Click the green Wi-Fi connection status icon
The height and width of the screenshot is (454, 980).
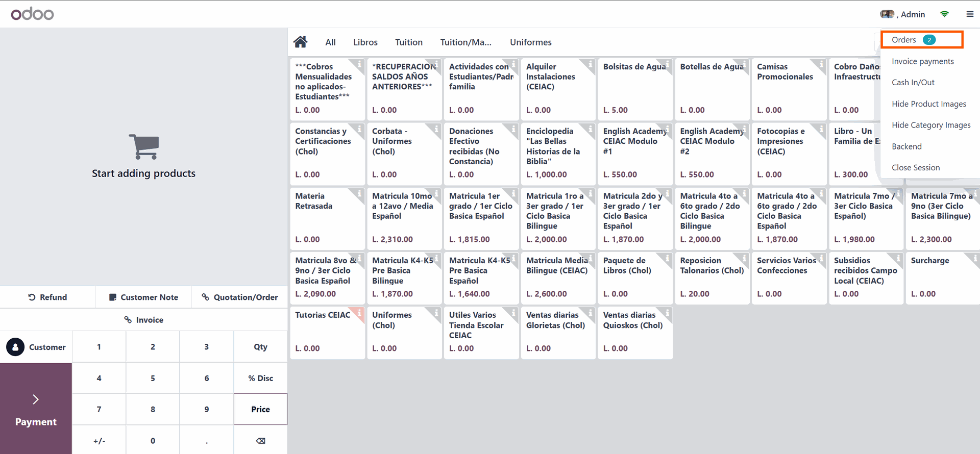944,14
